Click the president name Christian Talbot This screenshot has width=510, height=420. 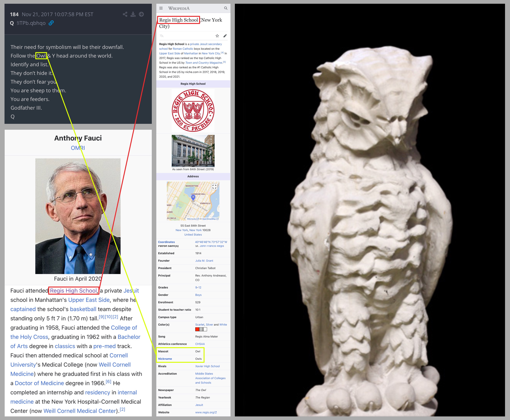(205, 268)
